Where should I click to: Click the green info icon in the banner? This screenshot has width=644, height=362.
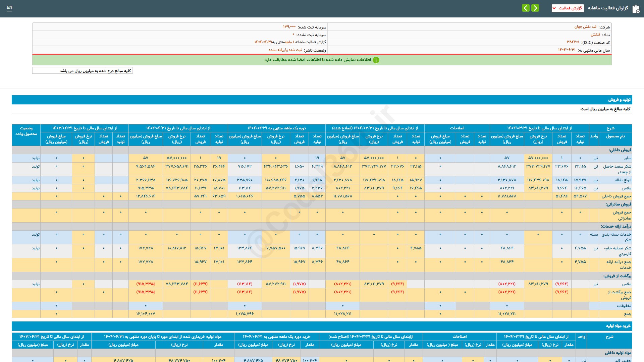[376, 60]
